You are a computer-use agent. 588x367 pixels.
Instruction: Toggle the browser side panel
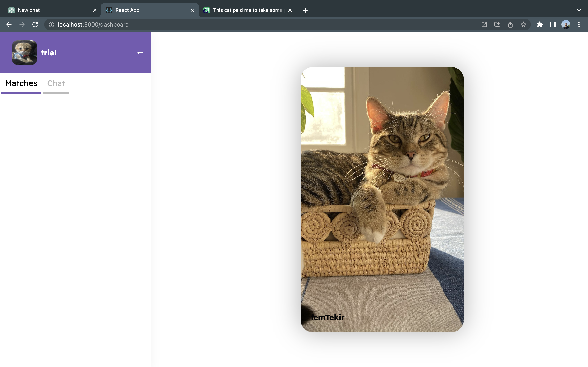coord(553,24)
